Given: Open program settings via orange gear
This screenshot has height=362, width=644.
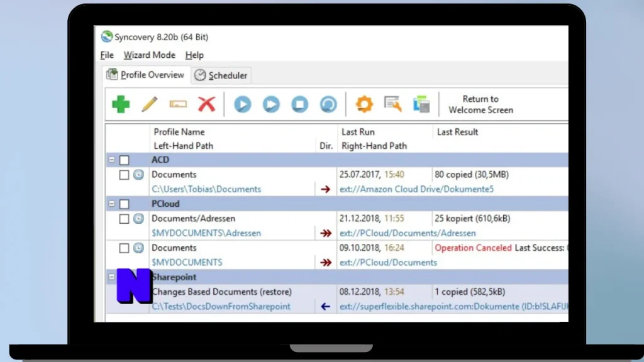Looking at the screenshot, I should [x=364, y=104].
